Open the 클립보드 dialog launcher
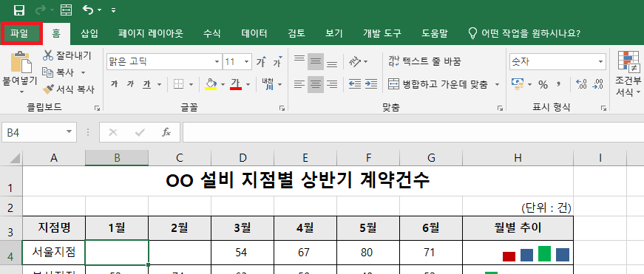Viewport: 644px width, 274px height. click(x=97, y=109)
